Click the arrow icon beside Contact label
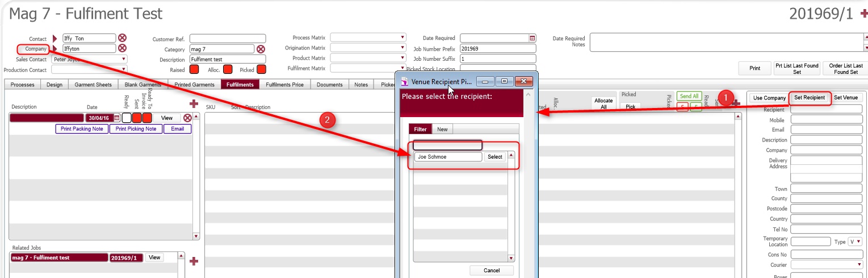Image resolution: width=868 pixels, height=278 pixels. click(x=55, y=38)
